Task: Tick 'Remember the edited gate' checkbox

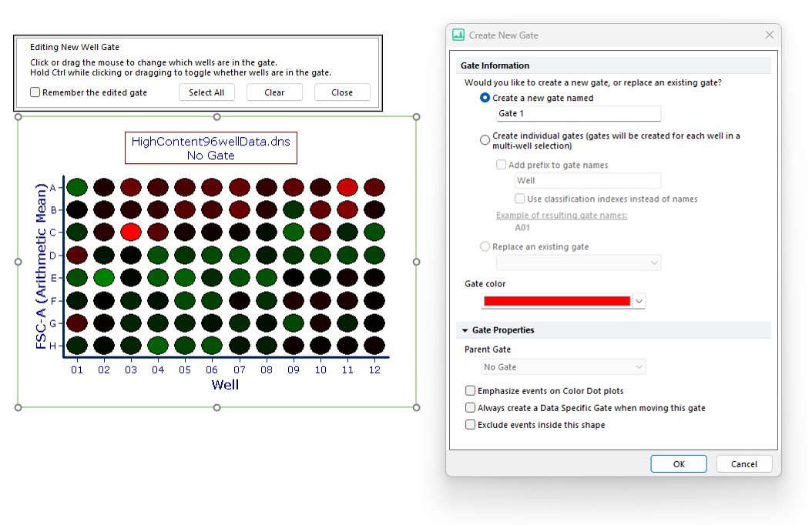Action: pos(35,92)
